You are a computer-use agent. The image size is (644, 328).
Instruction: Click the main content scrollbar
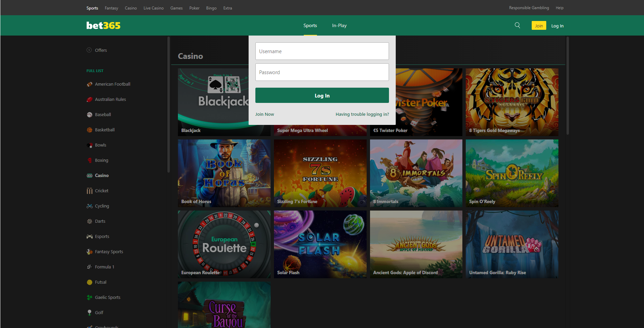point(568,86)
